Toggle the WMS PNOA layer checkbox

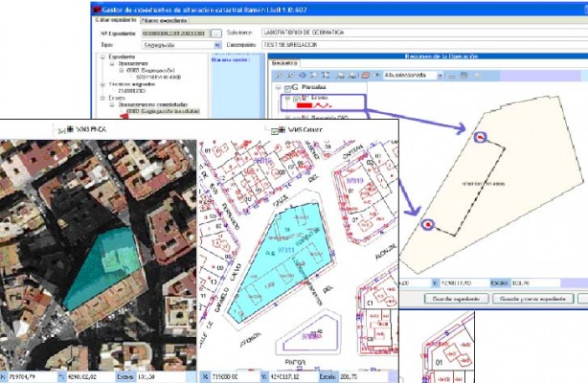point(62,131)
